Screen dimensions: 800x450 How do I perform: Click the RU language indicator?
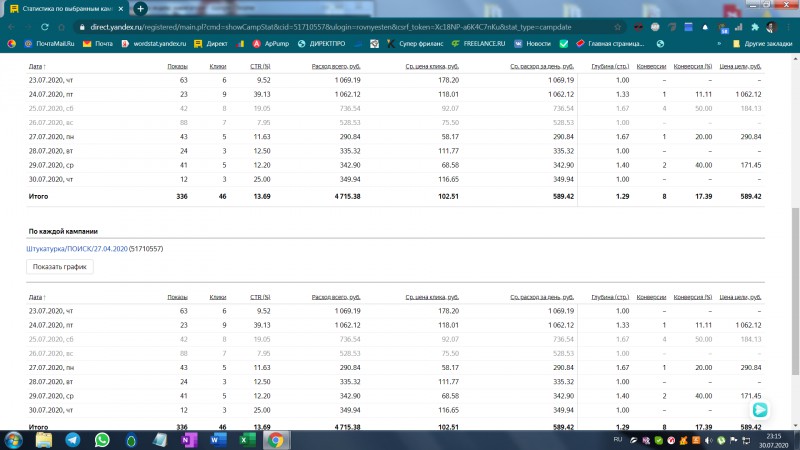click(617, 439)
